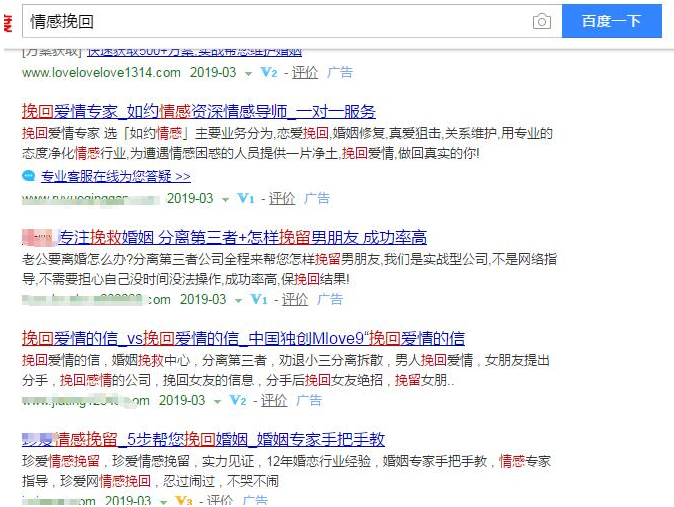
Task: Open the link 专业客服在线为您答疑 >>
Action: point(116,176)
